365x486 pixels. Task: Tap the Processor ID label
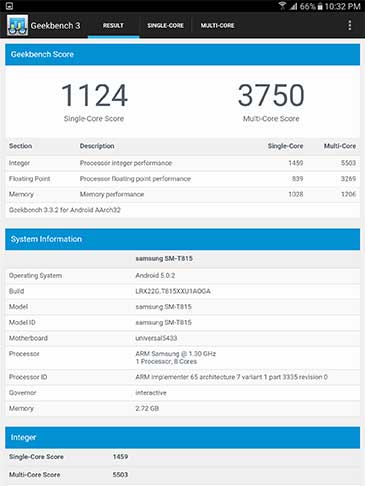point(28,377)
